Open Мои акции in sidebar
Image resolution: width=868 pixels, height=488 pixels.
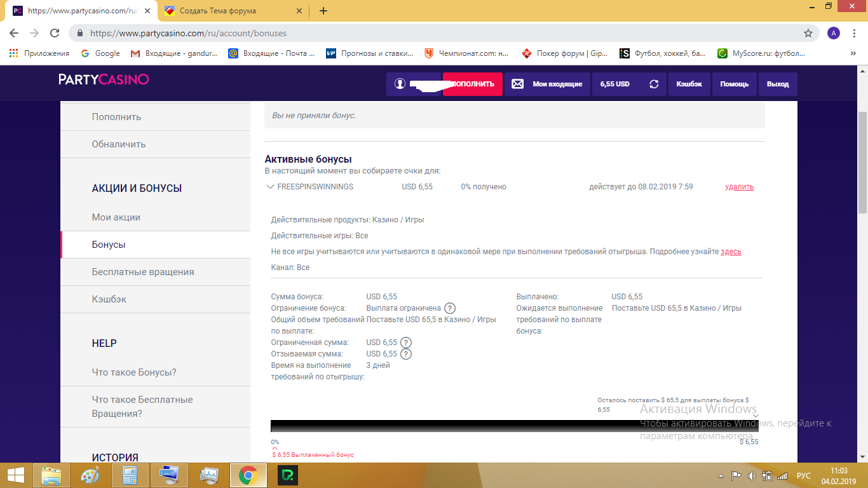[x=155, y=217]
